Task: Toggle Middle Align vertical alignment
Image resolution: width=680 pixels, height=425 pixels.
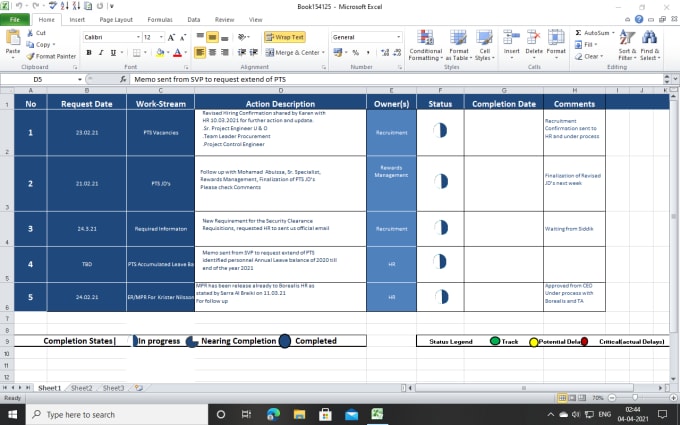Action: 212,37
